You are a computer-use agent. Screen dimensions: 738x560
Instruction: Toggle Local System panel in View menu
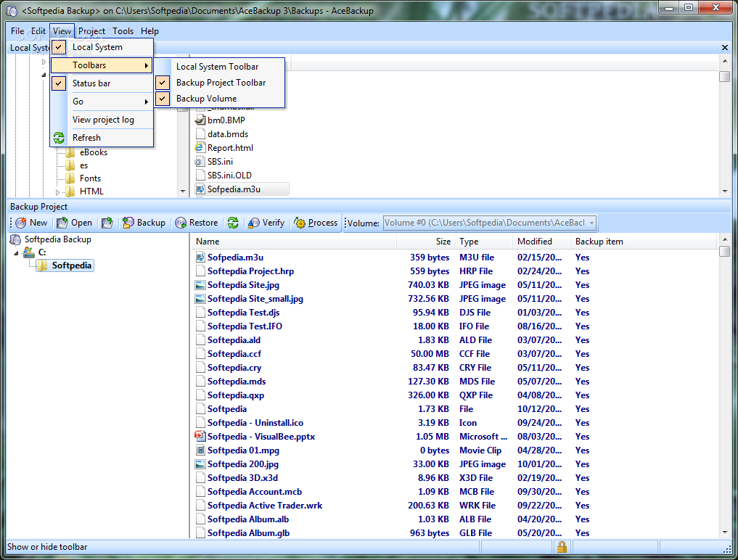[102, 47]
